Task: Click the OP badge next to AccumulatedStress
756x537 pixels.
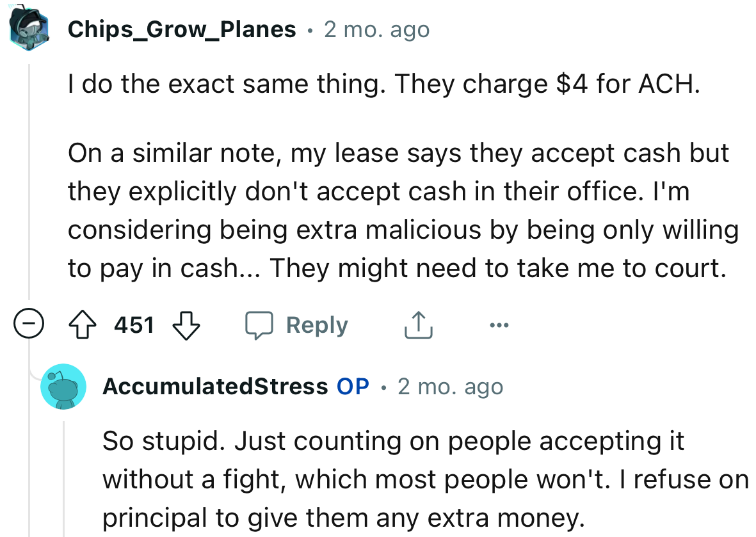Action: point(353,387)
